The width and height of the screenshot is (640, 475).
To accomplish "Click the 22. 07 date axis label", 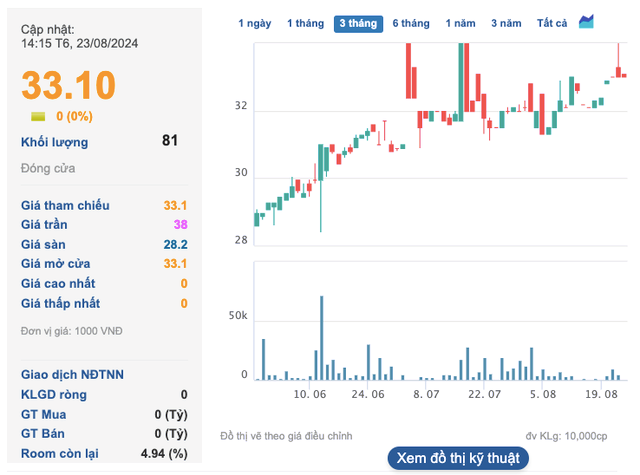I will [484, 395].
